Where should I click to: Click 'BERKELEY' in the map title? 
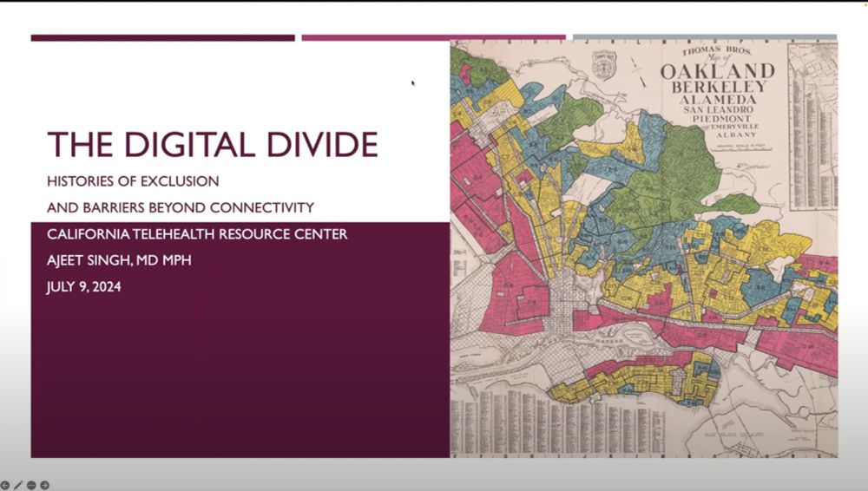719,88
